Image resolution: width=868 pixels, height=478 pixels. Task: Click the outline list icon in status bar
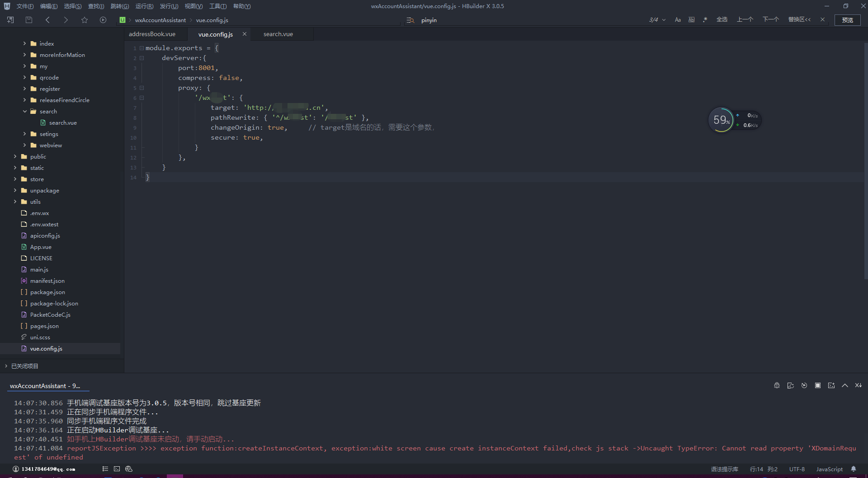(105, 469)
